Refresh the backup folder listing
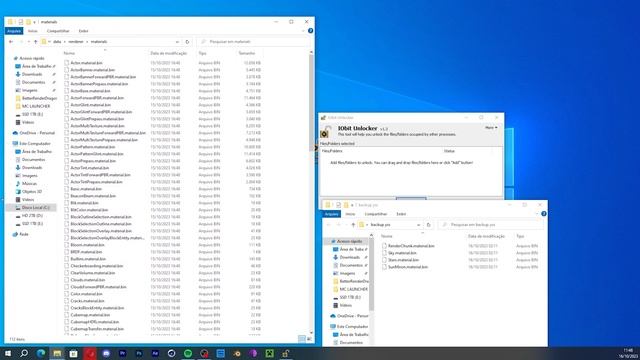 click(x=429, y=224)
